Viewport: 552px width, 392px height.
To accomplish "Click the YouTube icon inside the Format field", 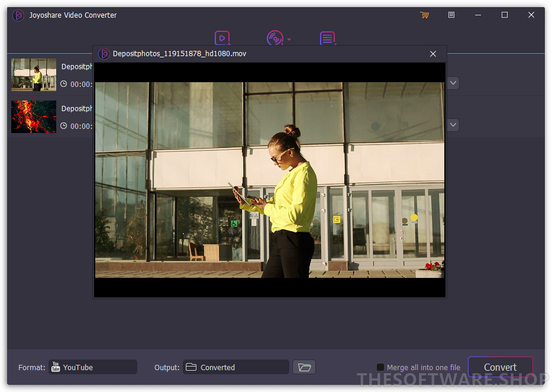I will [x=58, y=367].
